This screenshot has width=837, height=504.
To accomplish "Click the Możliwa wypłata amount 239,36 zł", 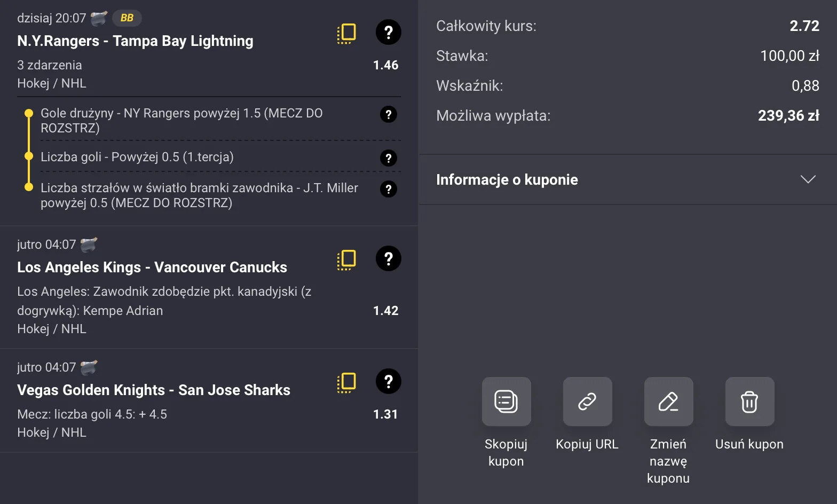I will click(788, 115).
